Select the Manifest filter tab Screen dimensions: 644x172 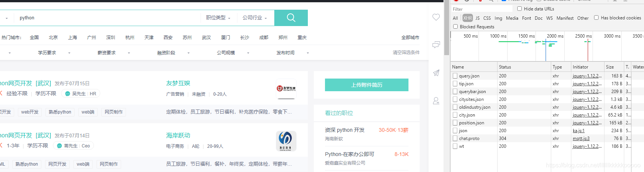(565, 18)
